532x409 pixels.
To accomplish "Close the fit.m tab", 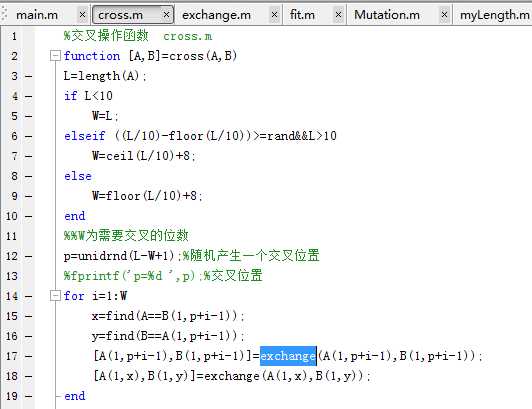I will pos(338,15).
